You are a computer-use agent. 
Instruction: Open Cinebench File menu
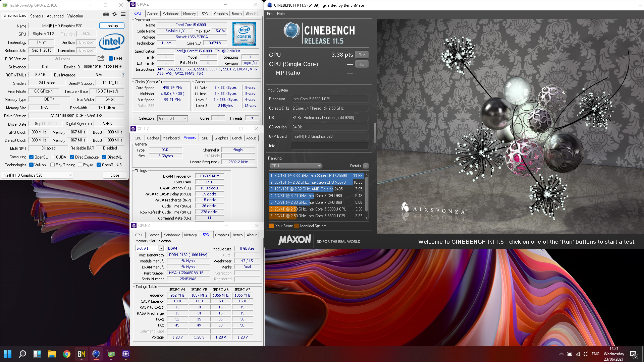pyautogui.click(x=270, y=14)
